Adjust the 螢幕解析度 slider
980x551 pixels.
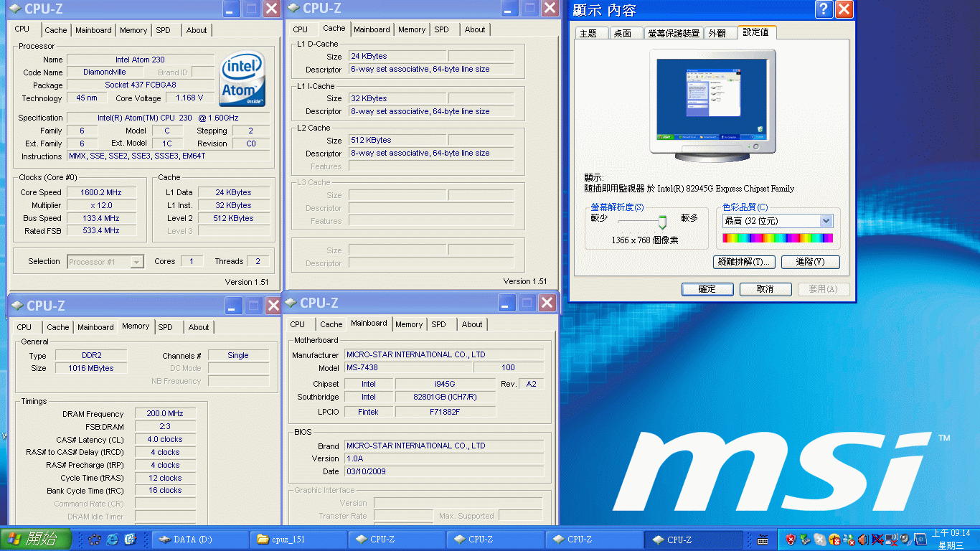[661, 222]
